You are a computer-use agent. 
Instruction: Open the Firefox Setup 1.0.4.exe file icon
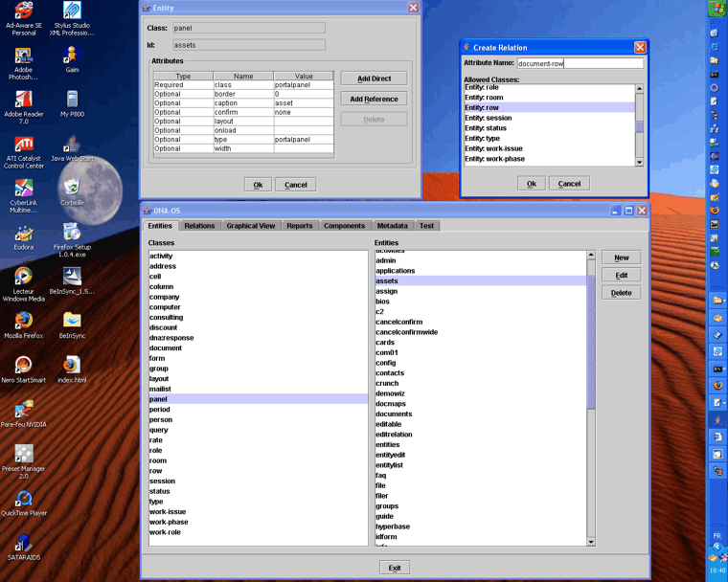click(72, 240)
